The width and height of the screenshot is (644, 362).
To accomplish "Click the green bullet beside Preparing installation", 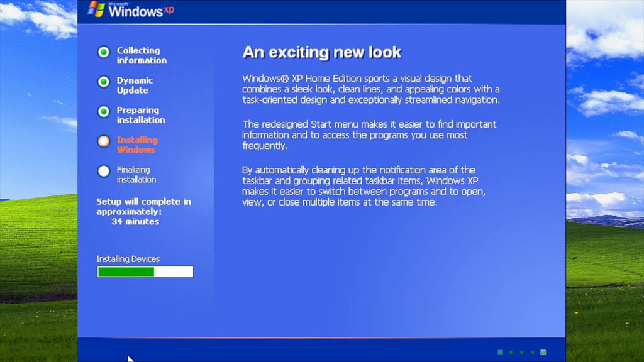I will click(x=104, y=112).
